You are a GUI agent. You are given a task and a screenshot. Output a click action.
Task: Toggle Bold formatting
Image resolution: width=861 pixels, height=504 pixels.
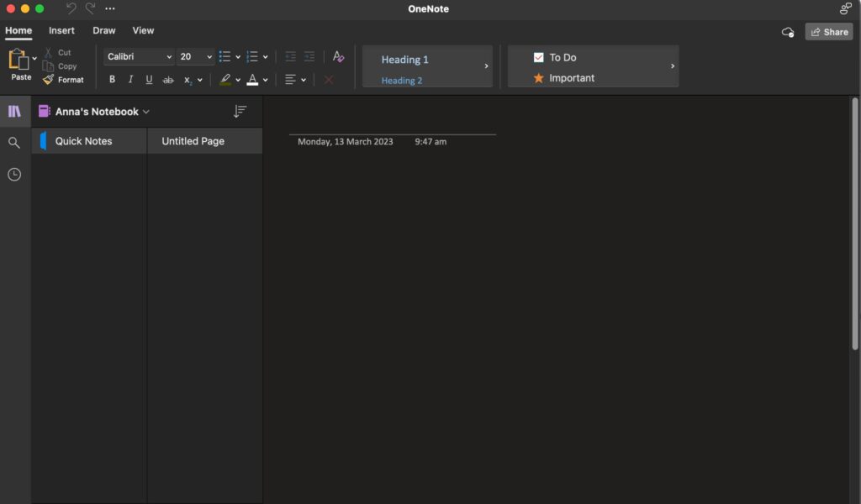[112, 80]
